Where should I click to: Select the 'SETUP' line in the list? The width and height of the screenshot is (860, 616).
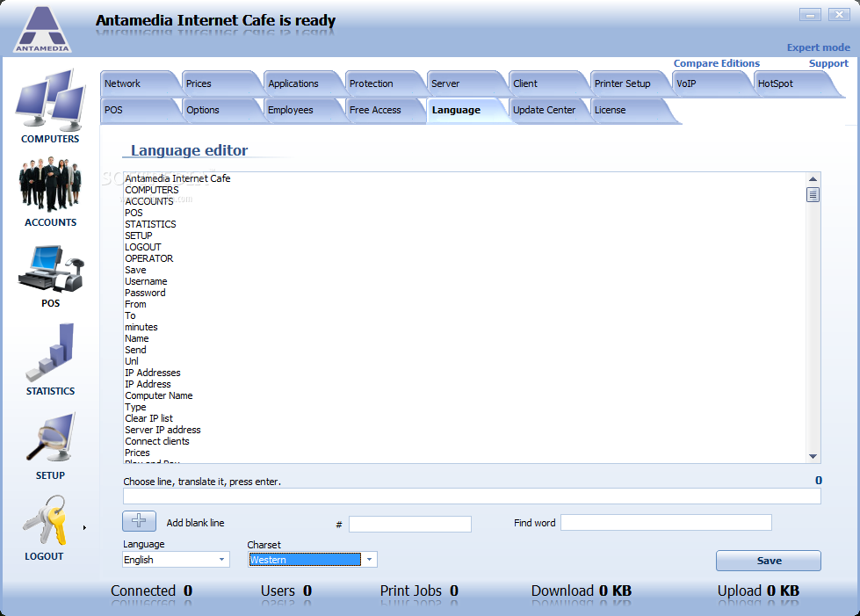tap(138, 236)
